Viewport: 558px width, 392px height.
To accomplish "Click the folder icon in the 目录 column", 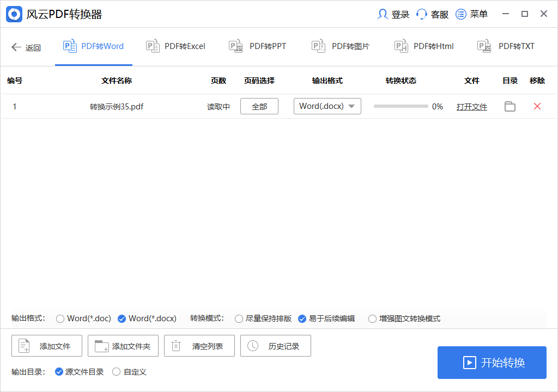I will (x=510, y=106).
